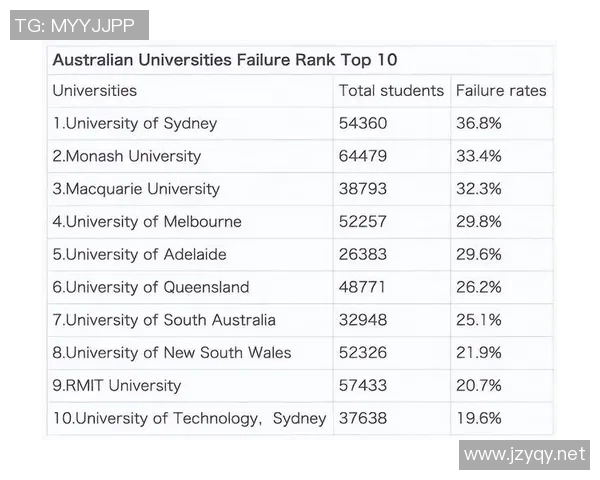Click RMIT's total students value 57433

[363, 385]
